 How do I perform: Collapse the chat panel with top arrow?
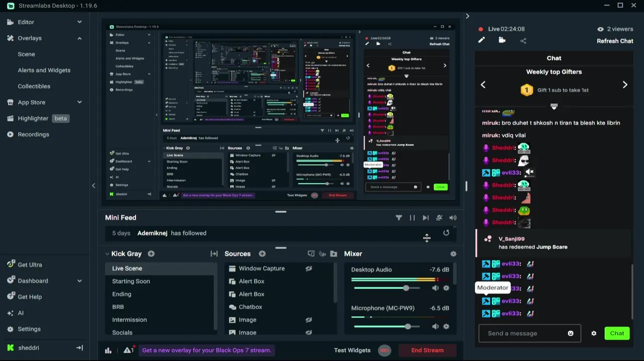tap(467, 16)
